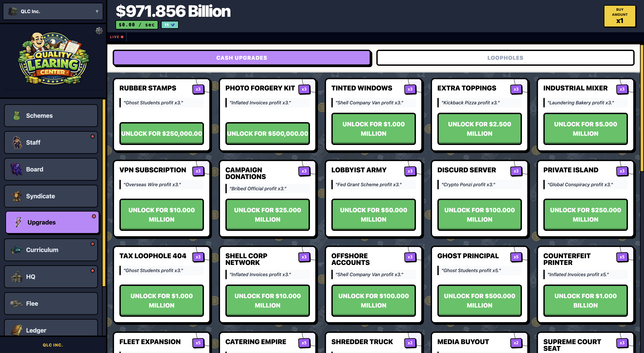Click the x3 tag on Industrial Mixer
Viewport: 644px width, 353px height.
622,89
